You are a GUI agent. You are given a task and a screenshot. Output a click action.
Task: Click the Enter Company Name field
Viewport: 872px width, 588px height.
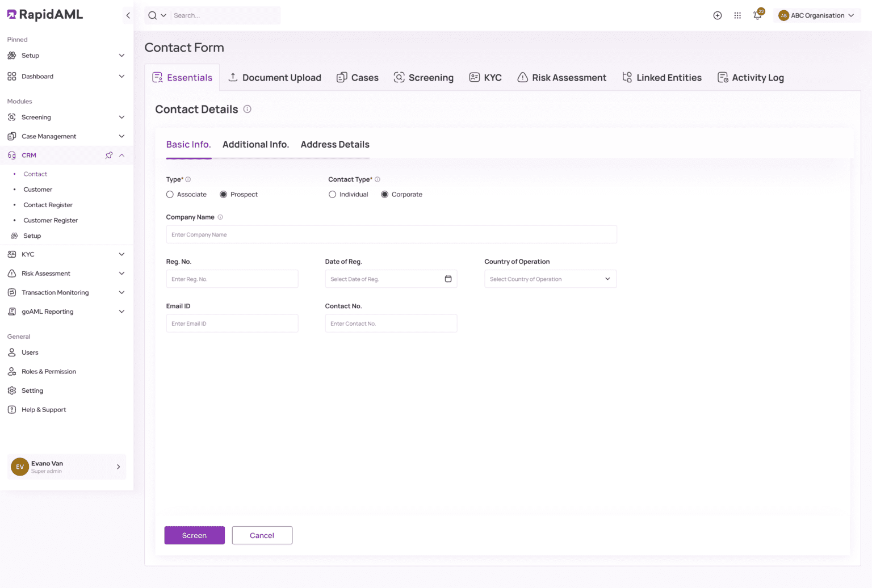[391, 234]
